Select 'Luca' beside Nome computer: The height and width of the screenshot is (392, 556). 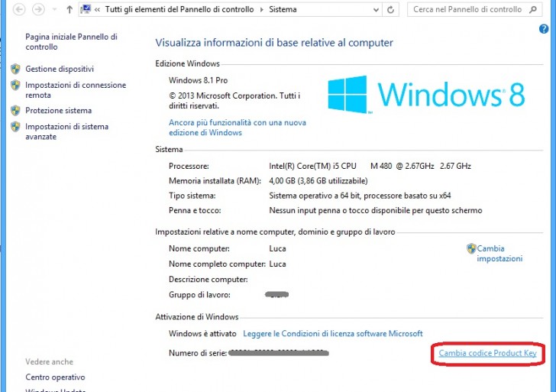pos(278,248)
